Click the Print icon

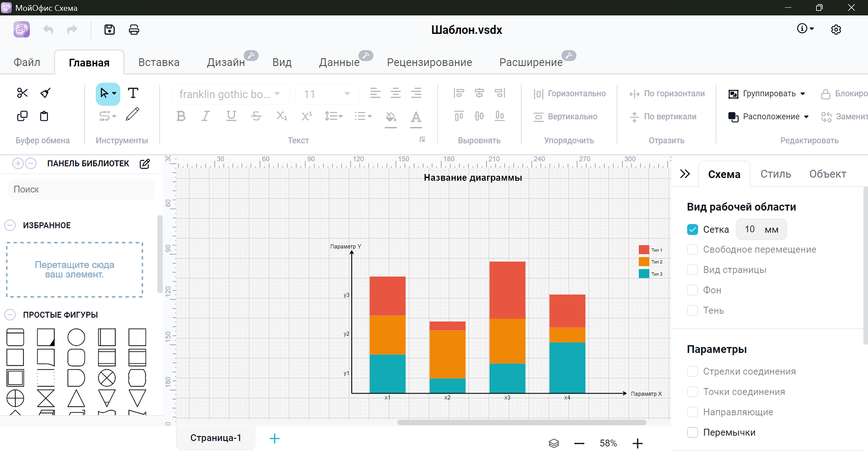134,30
